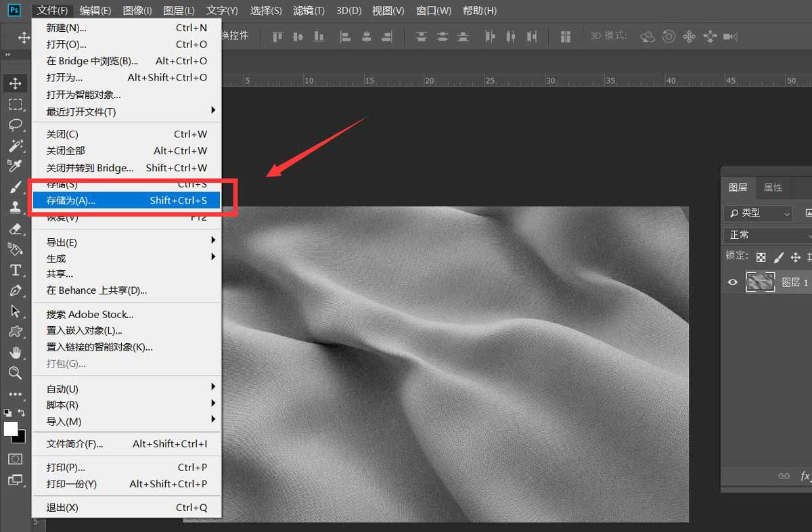Align right edges in options bar
The width and height of the screenshot is (812, 532).
tap(387, 37)
